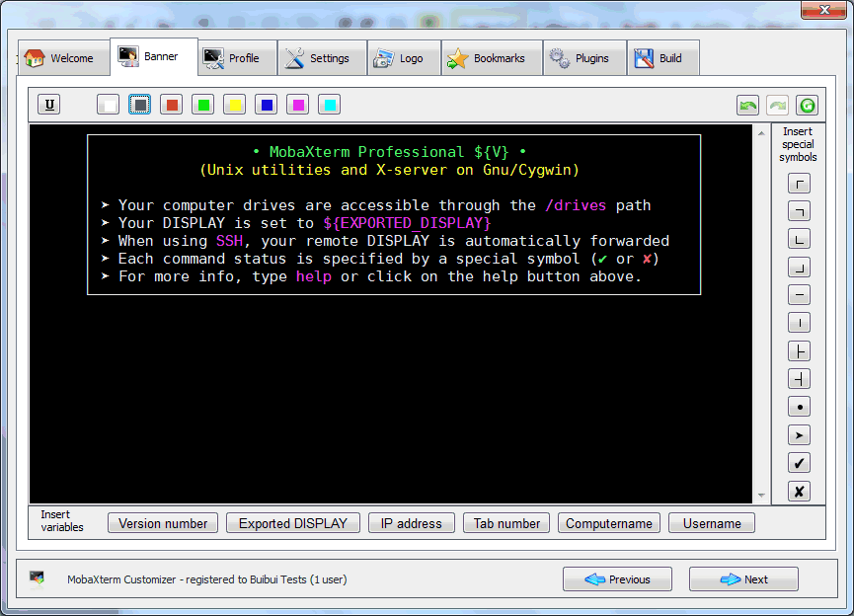Undo the last banner edit

(x=747, y=105)
